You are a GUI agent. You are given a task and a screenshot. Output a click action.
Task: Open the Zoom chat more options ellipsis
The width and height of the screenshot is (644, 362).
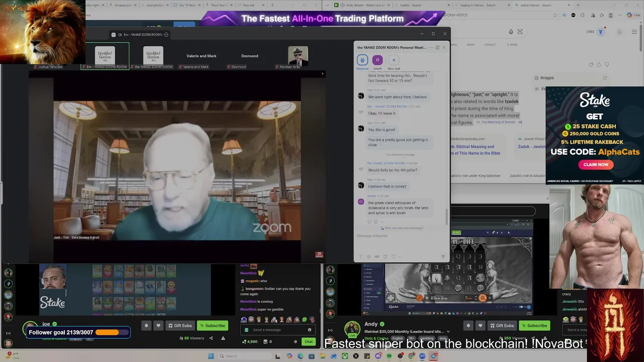[431, 47]
